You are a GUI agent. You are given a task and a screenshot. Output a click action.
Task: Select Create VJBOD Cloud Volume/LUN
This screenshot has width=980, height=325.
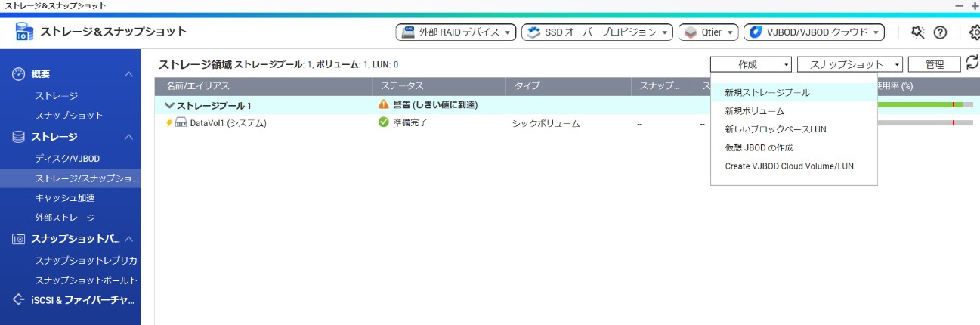pos(789,166)
